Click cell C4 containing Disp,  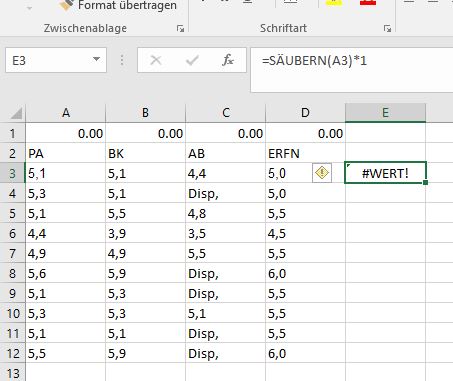tap(225, 193)
